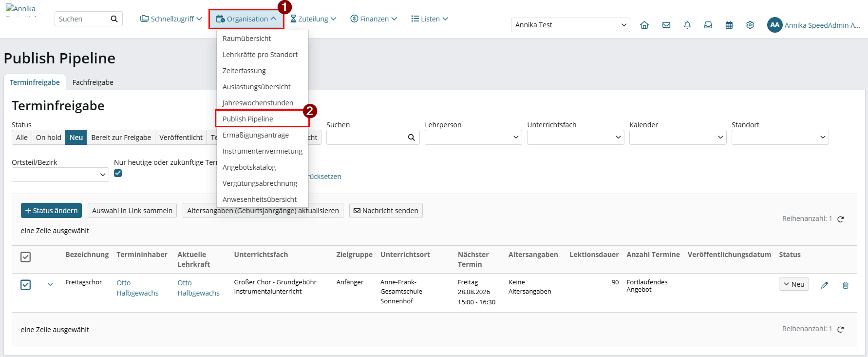The height and width of the screenshot is (357, 868).
Task: Open the Kalender filter dropdown
Action: 678,138
